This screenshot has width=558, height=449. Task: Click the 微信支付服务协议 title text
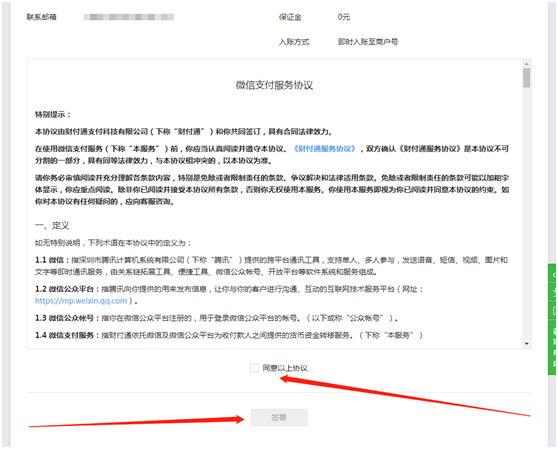274,85
